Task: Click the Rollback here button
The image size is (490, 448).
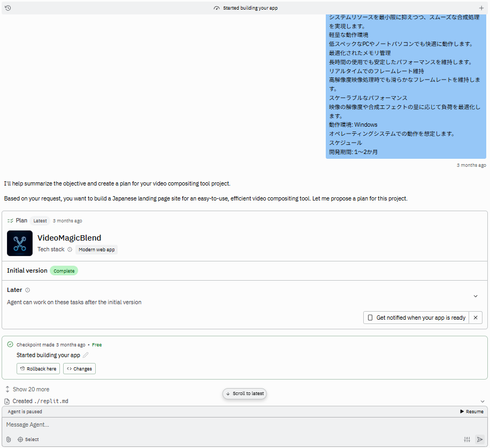Action: pyautogui.click(x=38, y=369)
